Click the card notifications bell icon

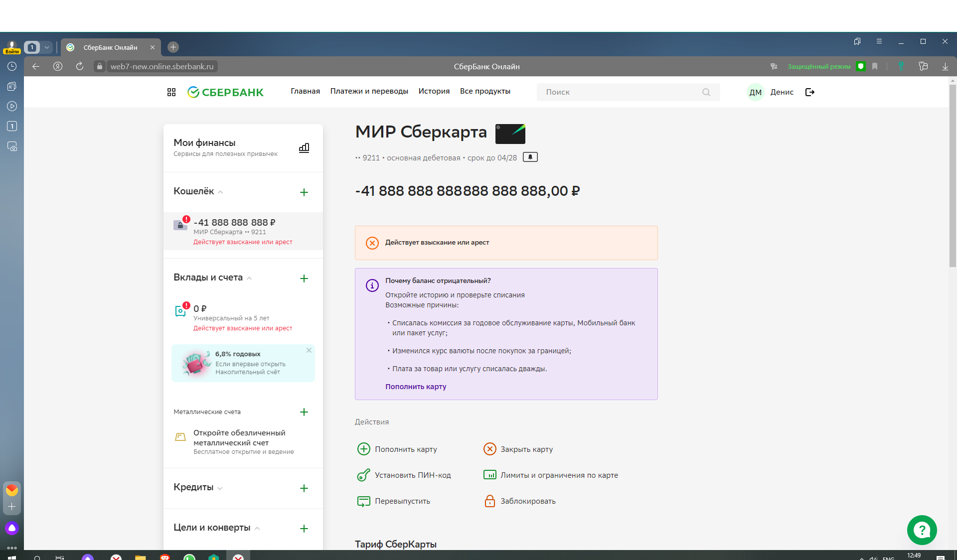click(x=530, y=157)
